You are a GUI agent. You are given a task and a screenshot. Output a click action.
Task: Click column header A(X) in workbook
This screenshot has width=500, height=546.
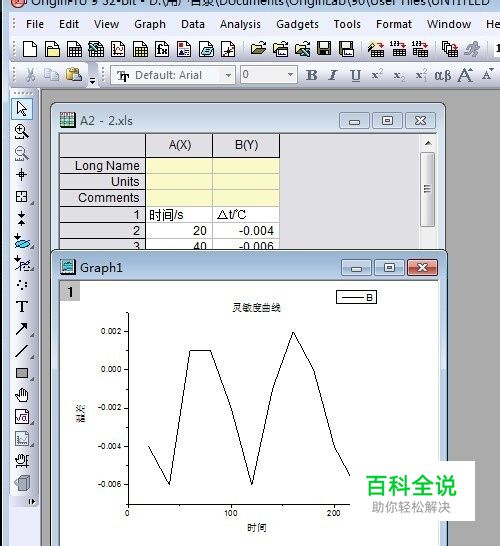[x=179, y=145]
